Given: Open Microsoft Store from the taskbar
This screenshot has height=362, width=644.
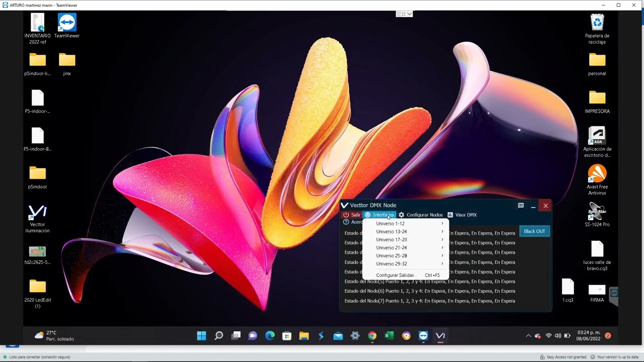Looking at the screenshot, I should (x=287, y=336).
